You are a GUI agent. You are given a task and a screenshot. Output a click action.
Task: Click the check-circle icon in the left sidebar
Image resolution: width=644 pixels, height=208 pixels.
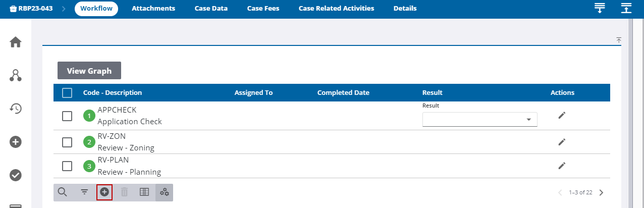pos(16,175)
